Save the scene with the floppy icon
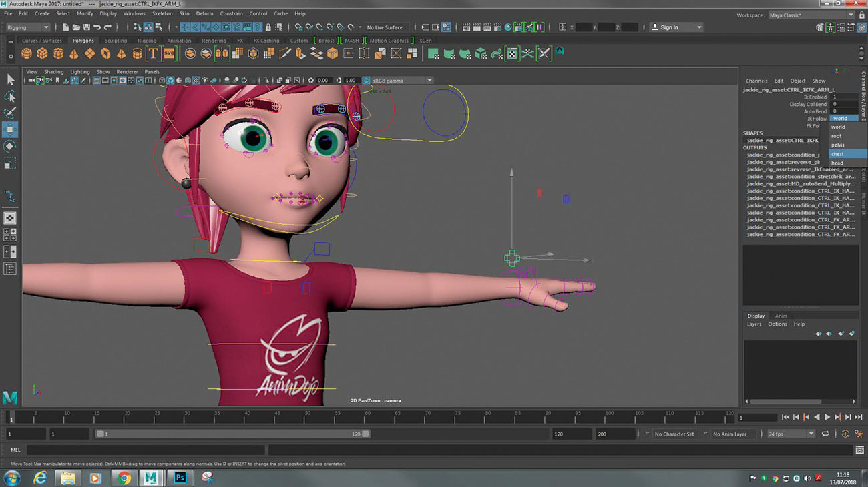Viewport: 868px width, 487px height. point(87,27)
